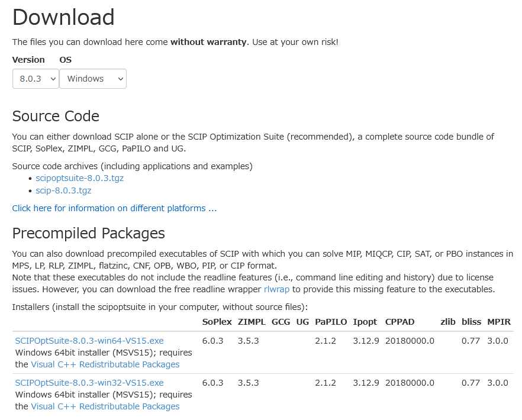522x420 pixels.
Task: Follow the rlwrap readline wrapper link
Action: pos(277,289)
